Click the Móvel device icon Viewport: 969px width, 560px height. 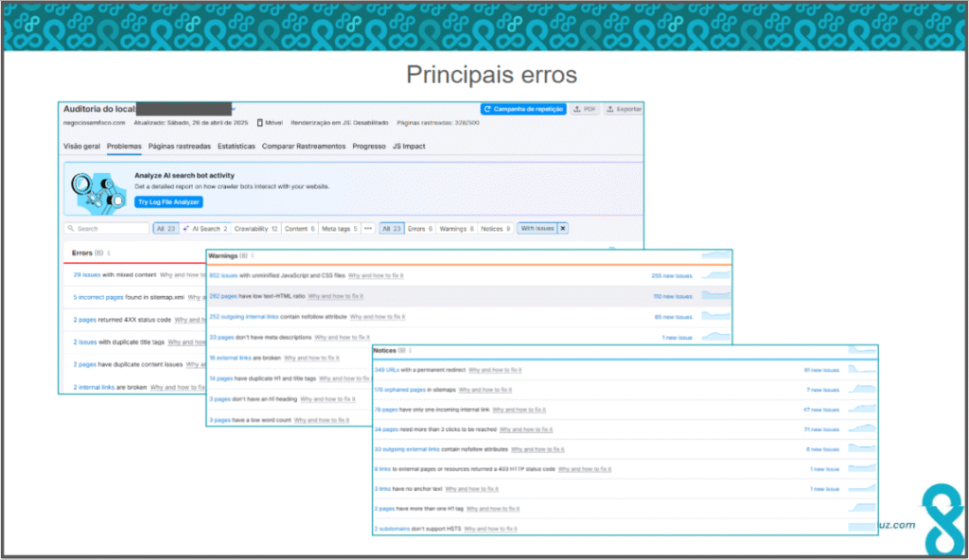coord(260,122)
